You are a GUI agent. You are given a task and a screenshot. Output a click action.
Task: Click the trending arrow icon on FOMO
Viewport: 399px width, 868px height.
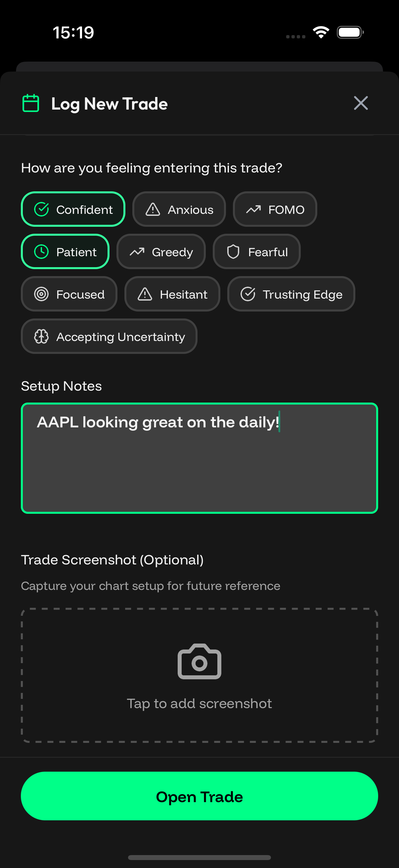point(253,209)
